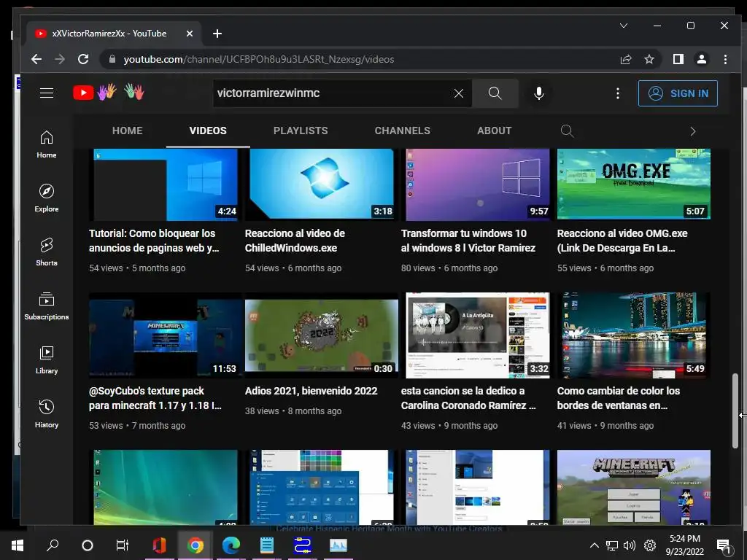Search within the channel using the magnifier icon

[567, 131]
